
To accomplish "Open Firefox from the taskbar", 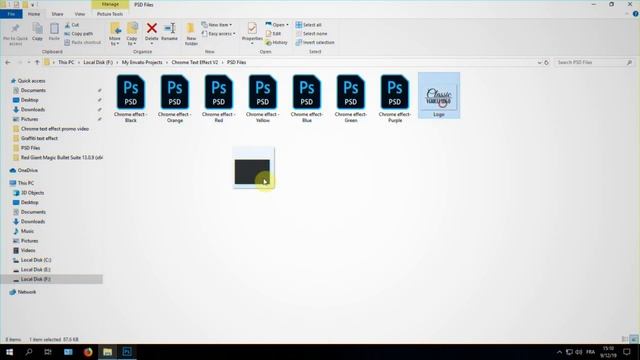I will (x=88, y=352).
